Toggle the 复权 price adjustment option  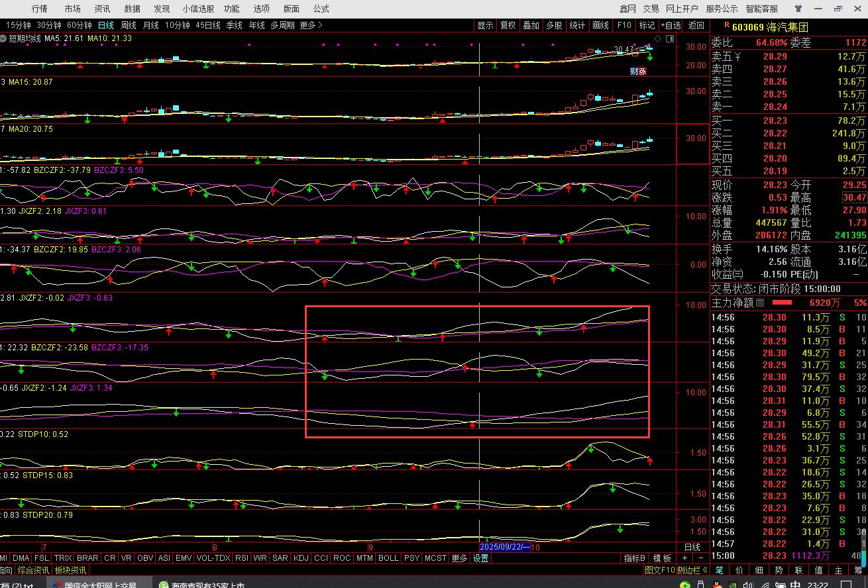click(x=508, y=25)
